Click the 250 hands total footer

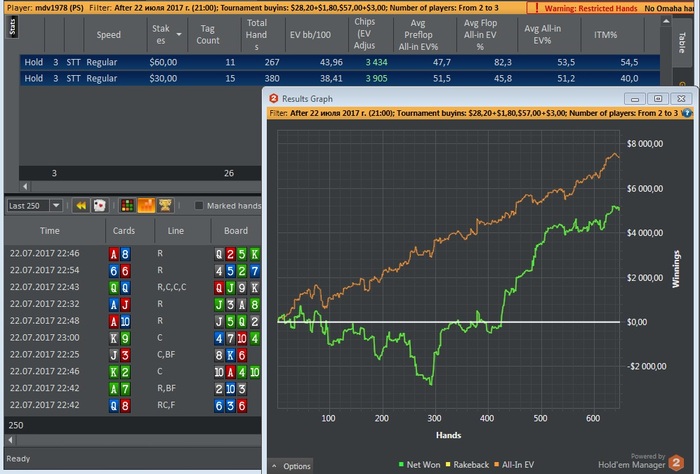coord(16,425)
